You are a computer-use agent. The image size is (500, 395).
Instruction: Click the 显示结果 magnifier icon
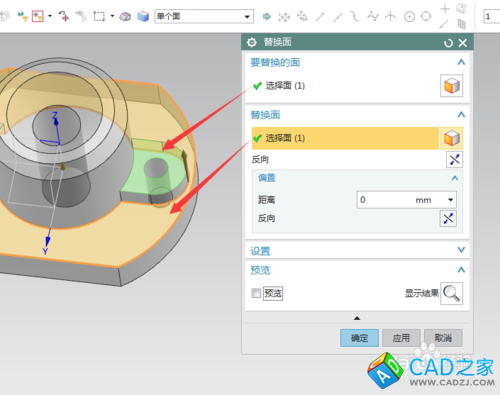pos(451,293)
